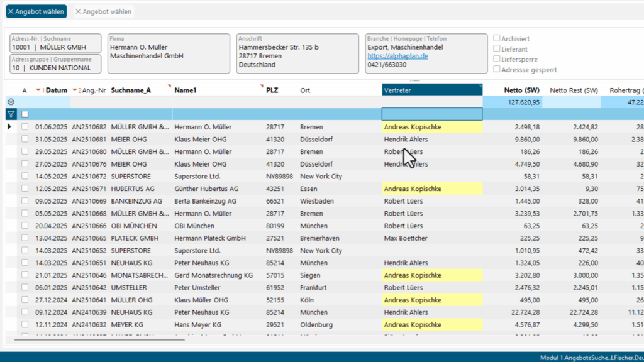644x362 pixels.
Task: Open the Vertreter column header dropdown
Action: (479, 86)
